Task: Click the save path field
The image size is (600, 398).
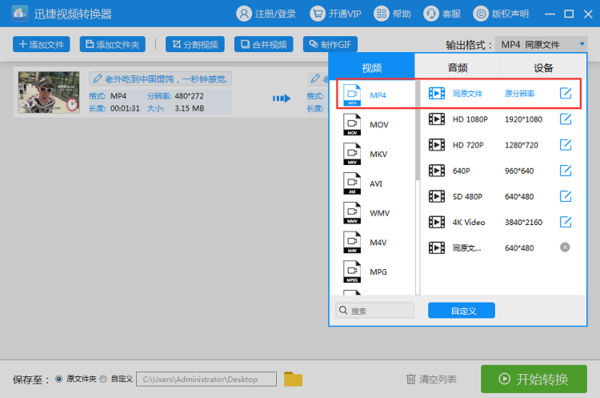Action: coord(206,379)
